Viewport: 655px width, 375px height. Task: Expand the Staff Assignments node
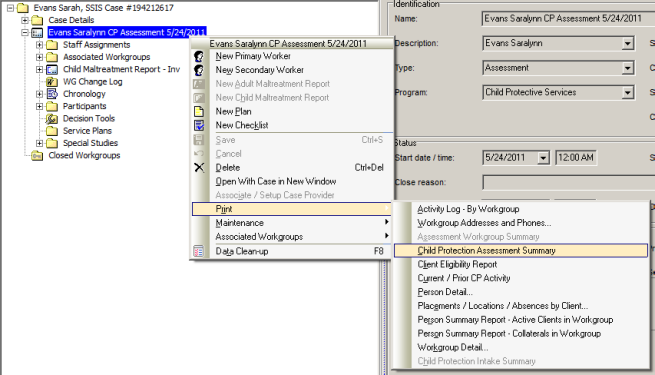[x=40, y=45]
